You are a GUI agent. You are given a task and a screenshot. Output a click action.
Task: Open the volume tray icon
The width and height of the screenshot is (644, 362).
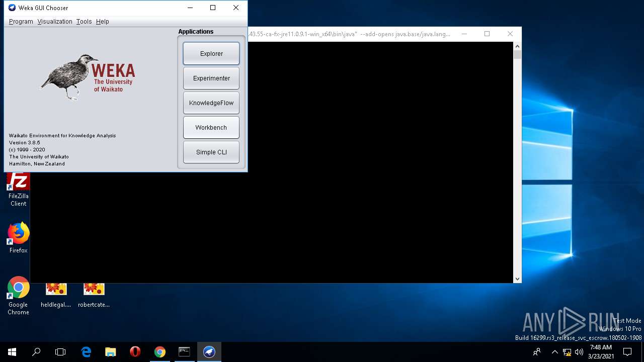579,352
